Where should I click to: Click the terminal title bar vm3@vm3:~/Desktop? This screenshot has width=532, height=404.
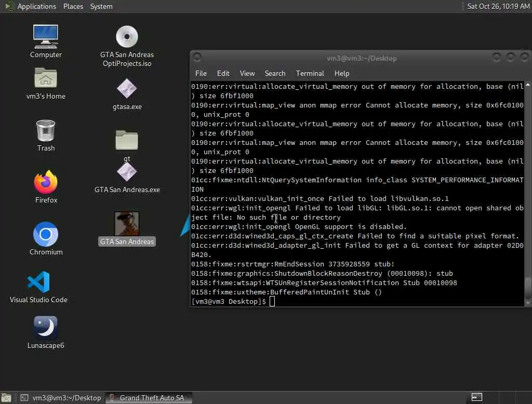pos(362,58)
